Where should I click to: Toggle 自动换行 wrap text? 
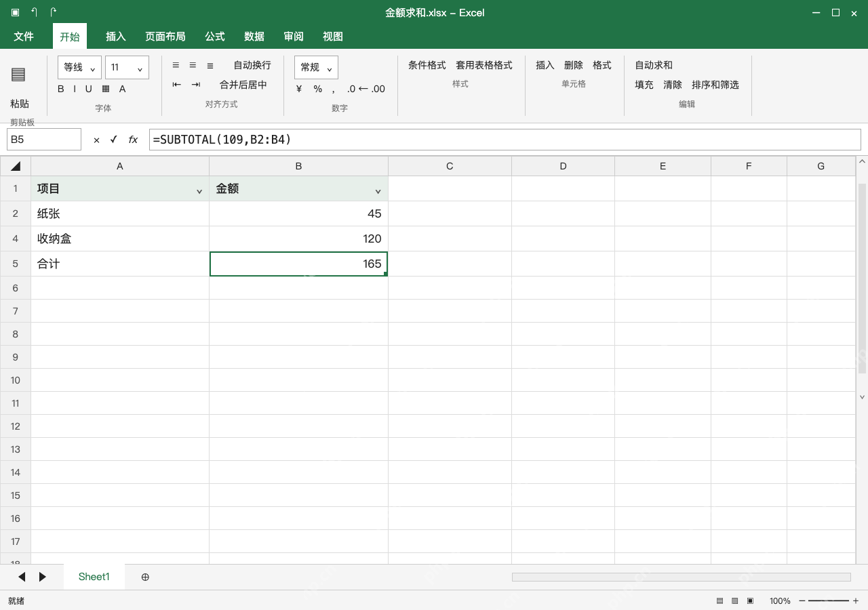pos(252,65)
